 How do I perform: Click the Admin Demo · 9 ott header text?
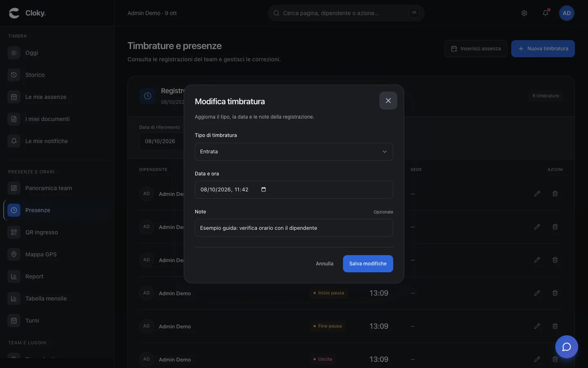click(152, 13)
